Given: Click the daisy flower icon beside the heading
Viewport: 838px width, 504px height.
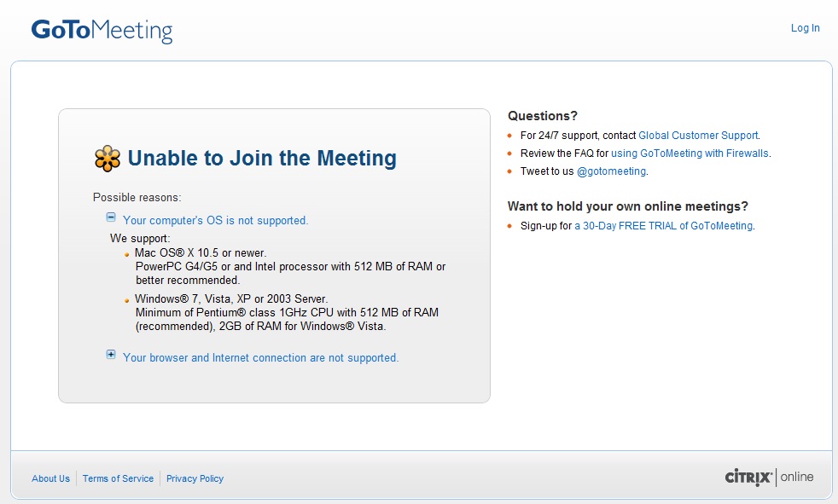Looking at the screenshot, I should [107, 159].
